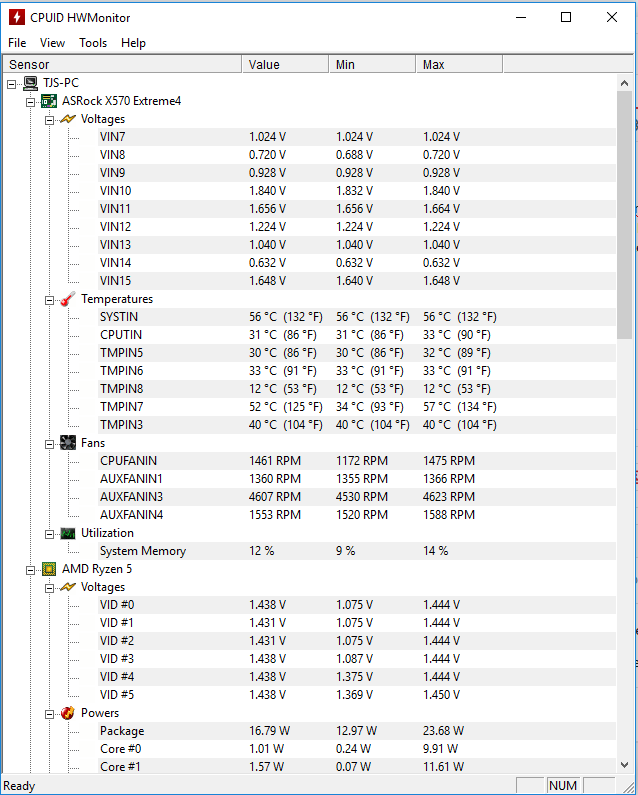Click the Ryzen 5 Voltages lightning icon

coord(67,587)
